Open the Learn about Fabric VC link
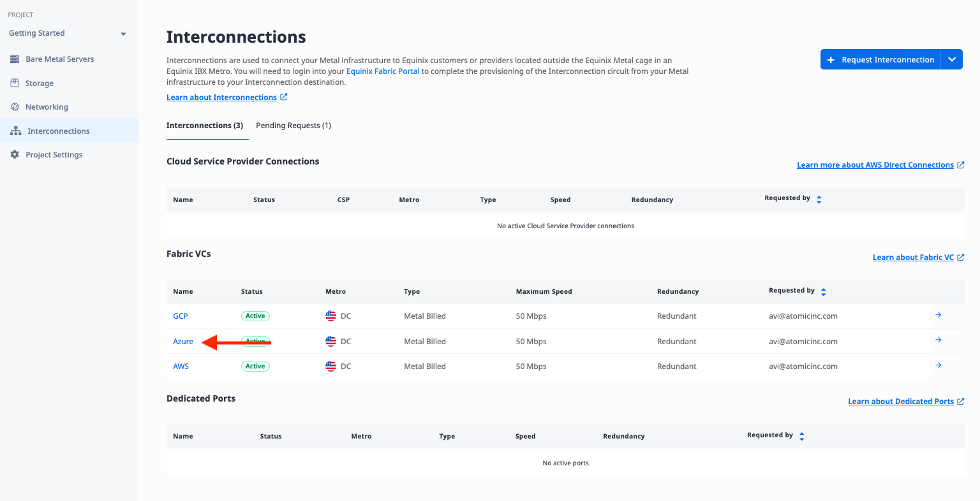Viewport: 980px width, 501px height. pyautogui.click(x=913, y=258)
